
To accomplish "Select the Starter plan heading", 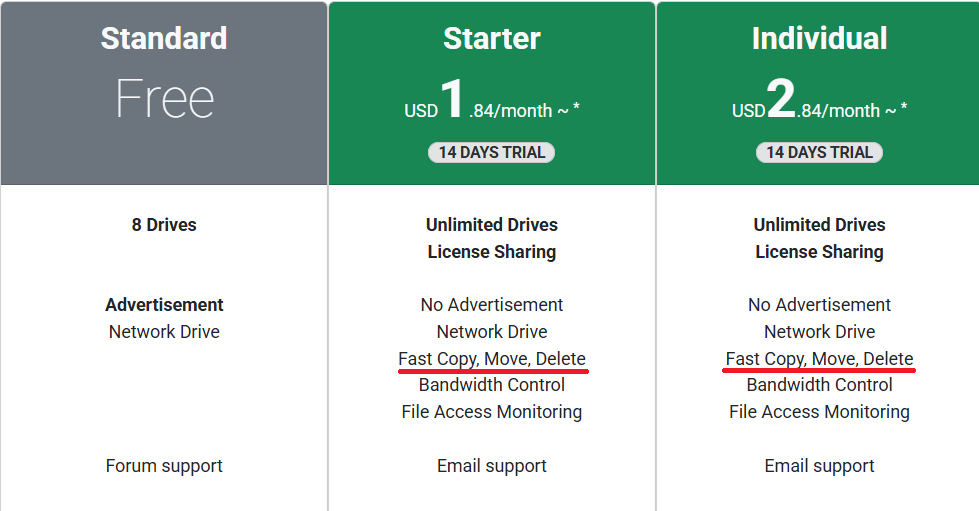I will (491, 38).
